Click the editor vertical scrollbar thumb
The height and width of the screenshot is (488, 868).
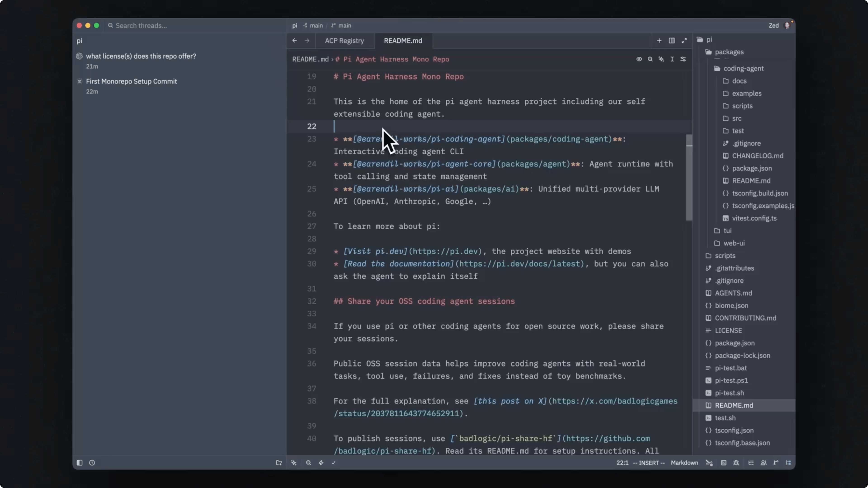pyautogui.click(x=689, y=178)
